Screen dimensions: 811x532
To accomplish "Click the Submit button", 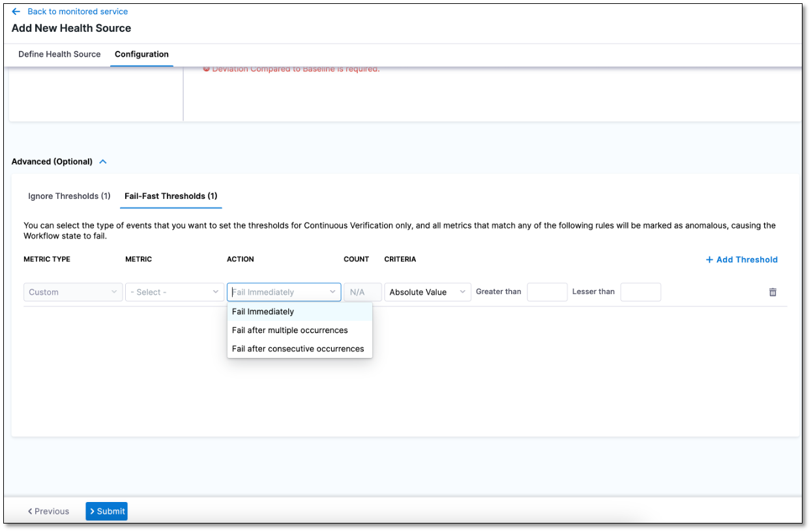I will (106, 511).
